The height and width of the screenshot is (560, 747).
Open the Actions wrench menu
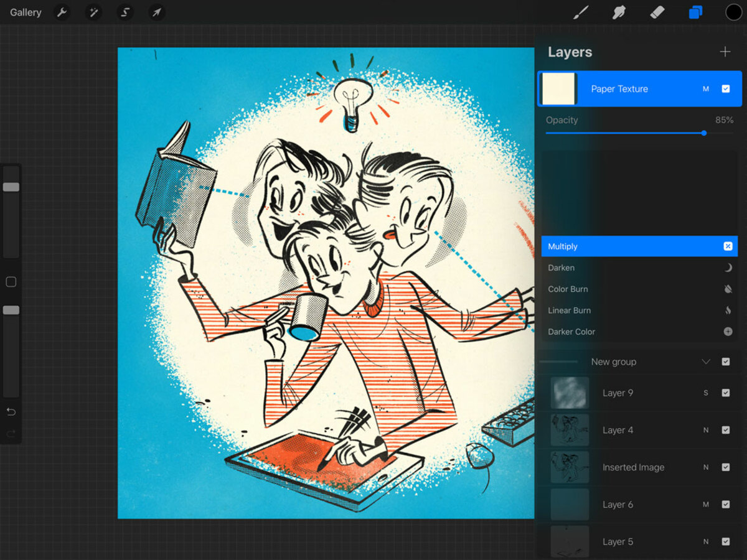click(62, 12)
